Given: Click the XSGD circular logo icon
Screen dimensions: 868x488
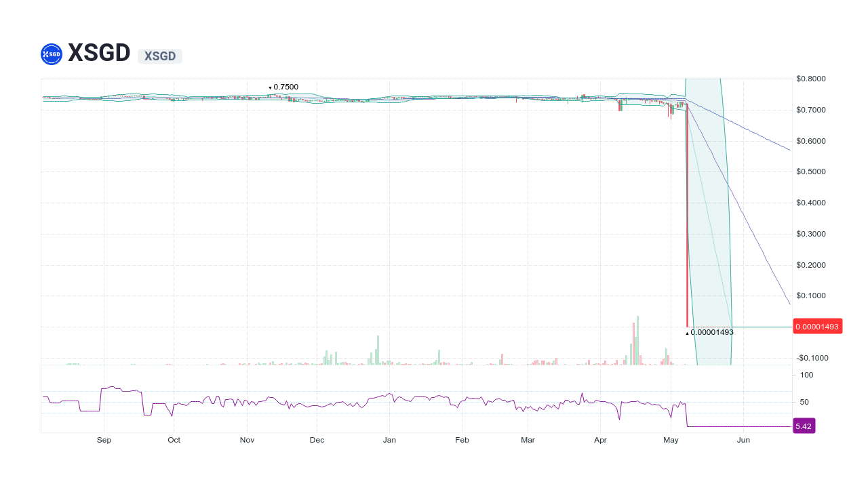Looking at the screenshot, I should (x=51, y=54).
